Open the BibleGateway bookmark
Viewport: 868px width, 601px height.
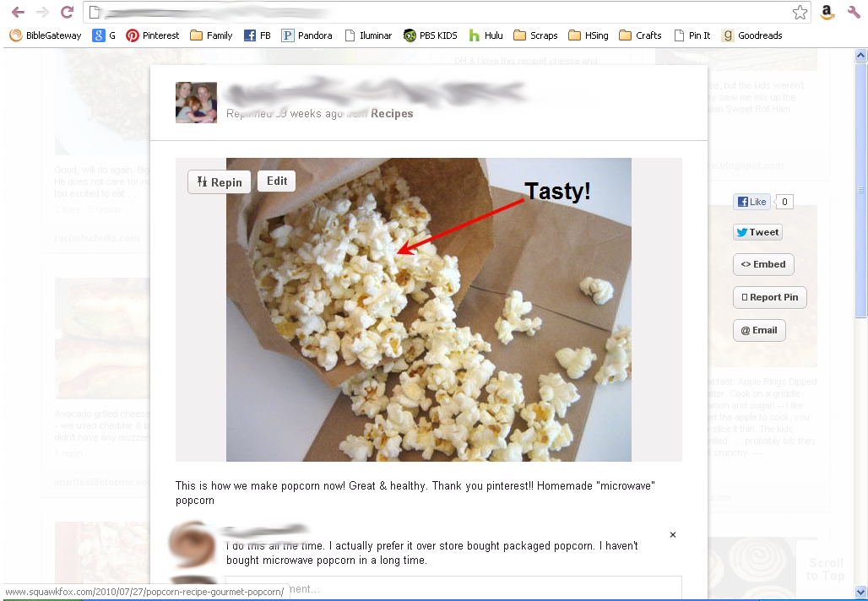click(x=46, y=35)
